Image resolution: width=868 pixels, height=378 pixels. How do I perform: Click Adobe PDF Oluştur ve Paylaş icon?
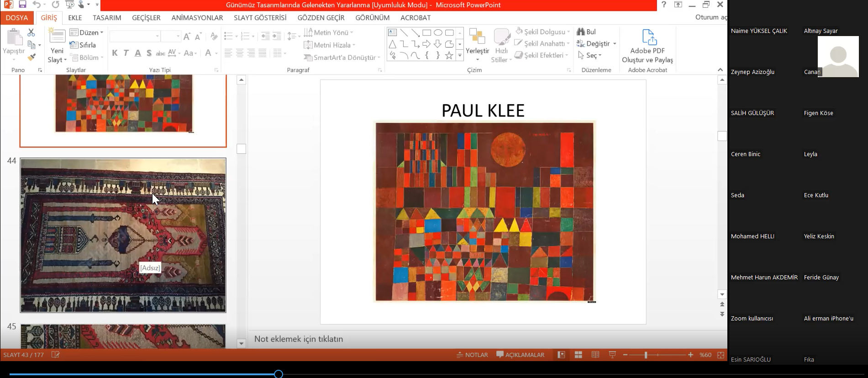coord(648,37)
